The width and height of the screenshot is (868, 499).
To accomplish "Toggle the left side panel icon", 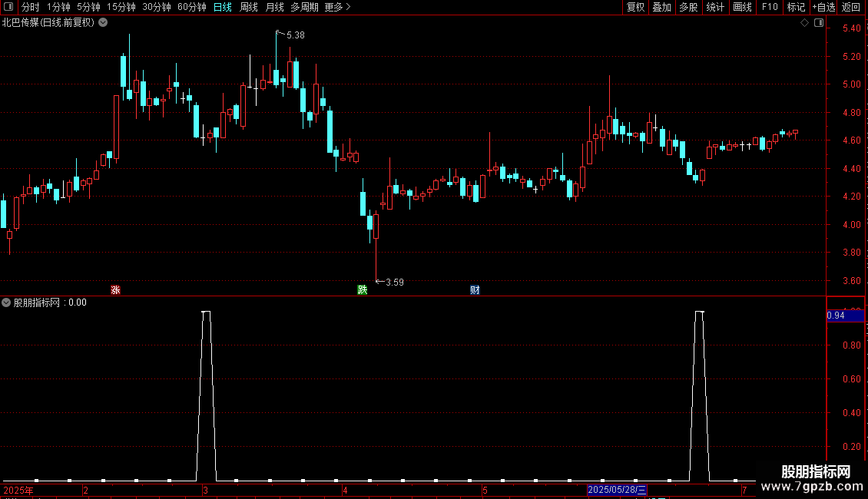I will [8, 7].
